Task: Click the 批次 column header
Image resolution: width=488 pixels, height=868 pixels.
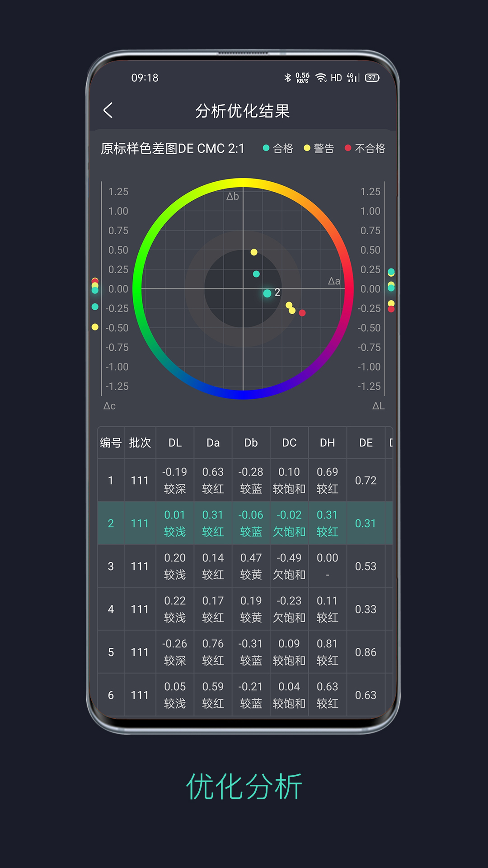Action: pyautogui.click(x=140, y=443)
